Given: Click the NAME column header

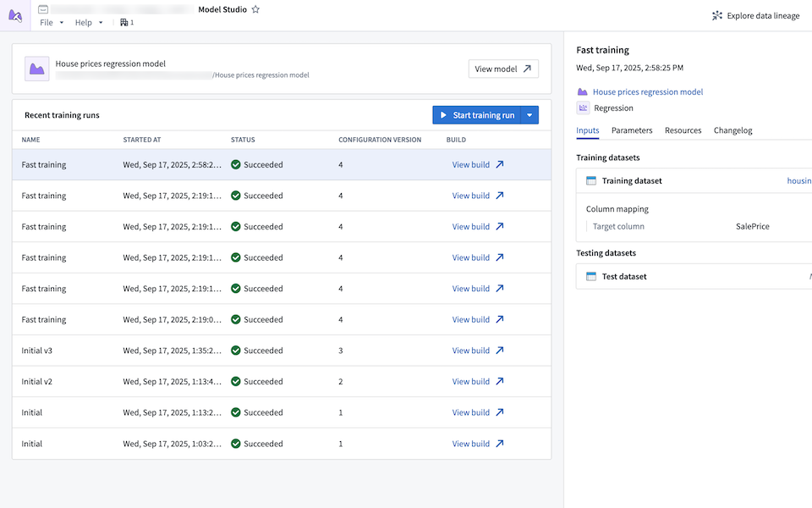Looking at the screenshot, I should [x=30, y=140].
